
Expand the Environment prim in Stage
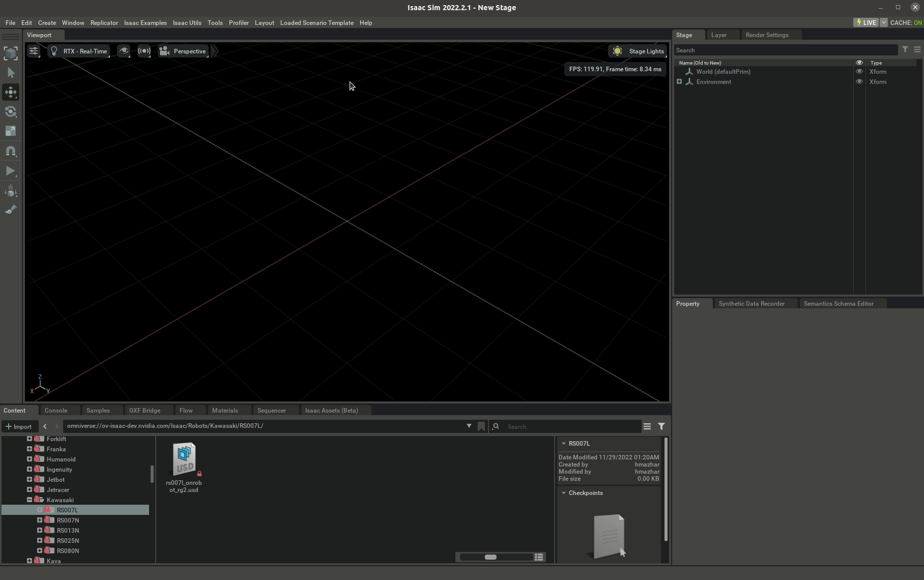pyautogui.click(x=679, y=82)
